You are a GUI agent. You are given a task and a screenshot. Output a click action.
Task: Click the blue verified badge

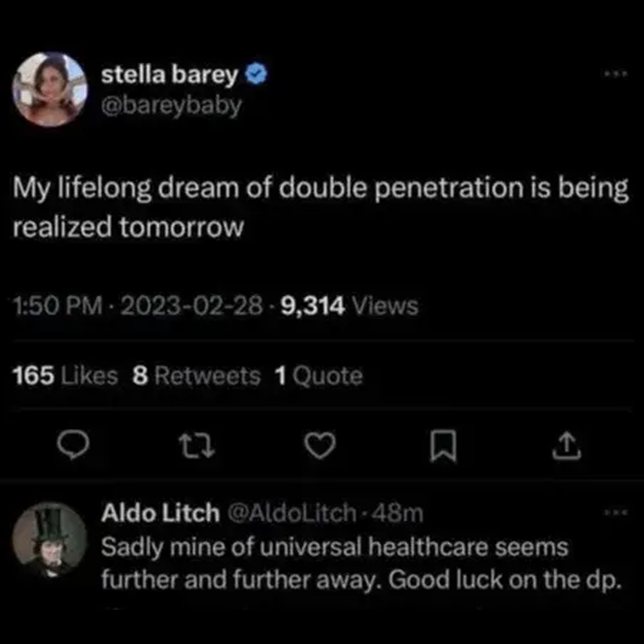256,74
